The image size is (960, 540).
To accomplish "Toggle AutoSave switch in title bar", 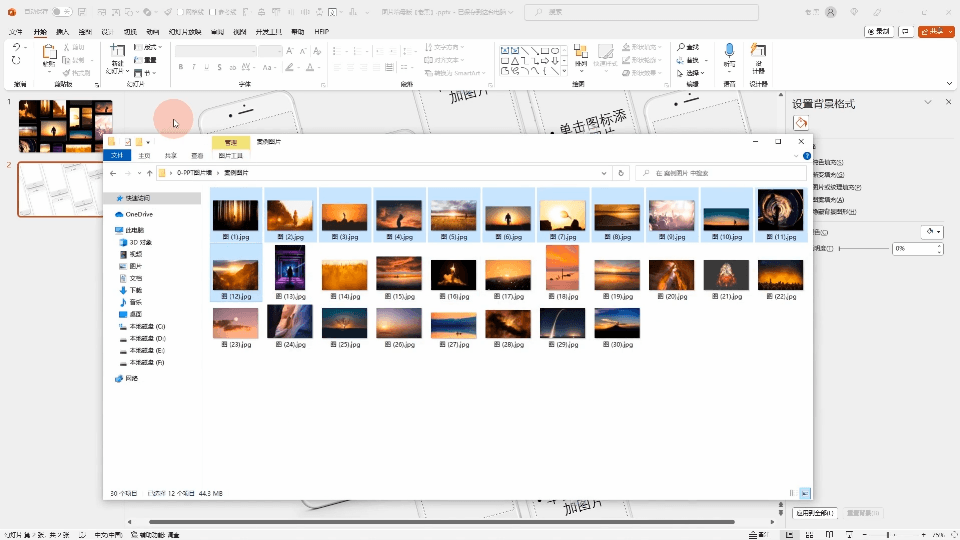I will point(61,12).
